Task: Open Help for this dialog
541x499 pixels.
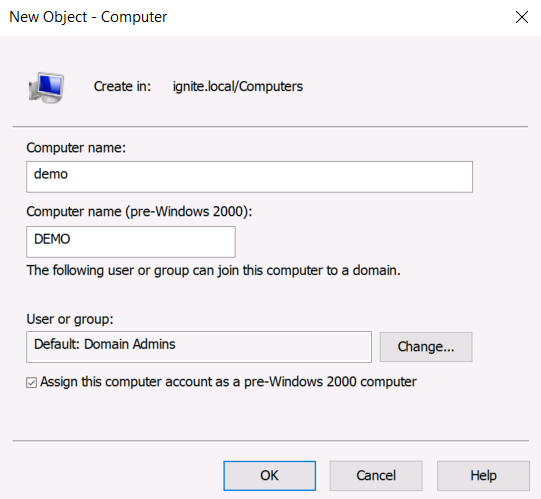Action: (483, 476)
